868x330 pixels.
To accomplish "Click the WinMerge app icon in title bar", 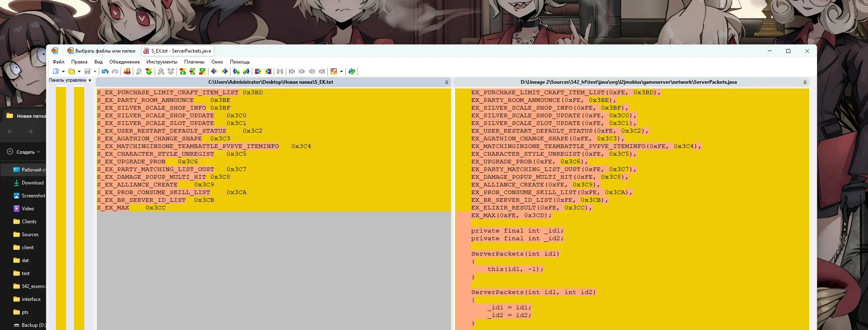I will pyautogui.click(x=55, y=51).
